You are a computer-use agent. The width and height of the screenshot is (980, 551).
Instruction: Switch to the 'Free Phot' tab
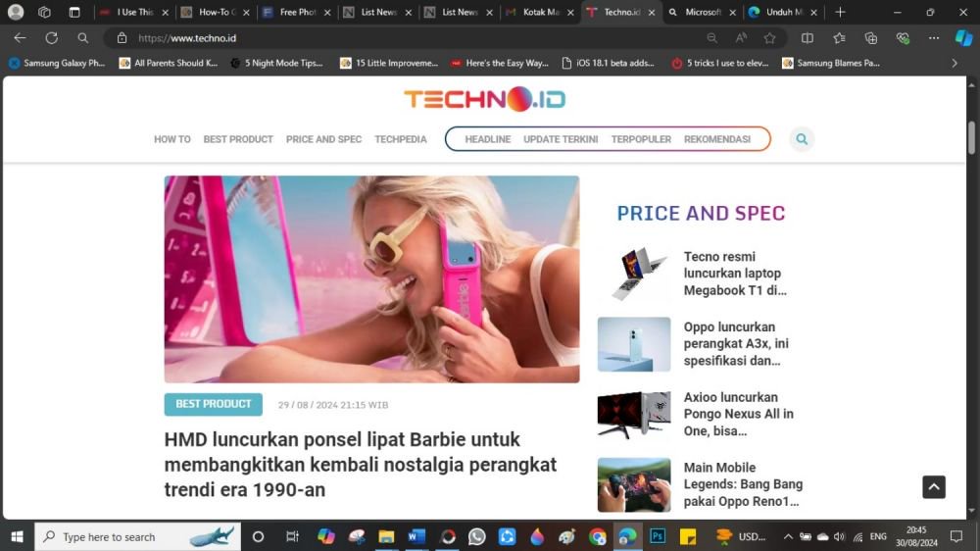tap(297, 12)
